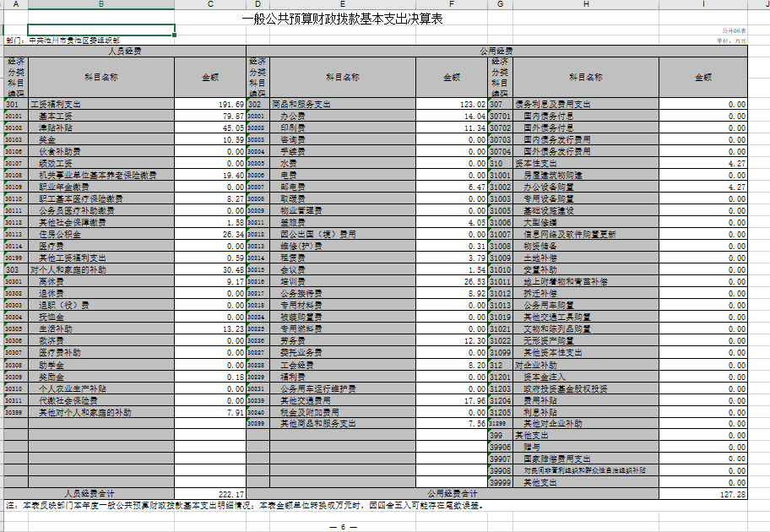
Task: Click the code cell 303
Action: 16,269
